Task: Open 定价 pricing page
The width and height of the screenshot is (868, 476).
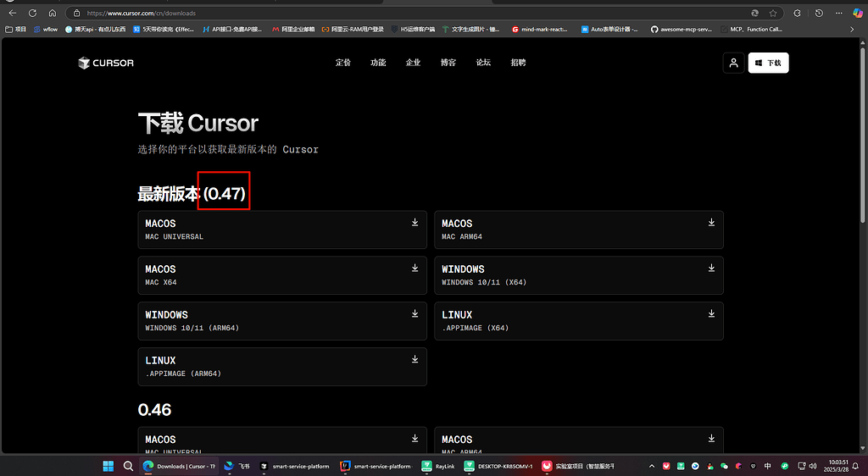Action: [343, 63]
